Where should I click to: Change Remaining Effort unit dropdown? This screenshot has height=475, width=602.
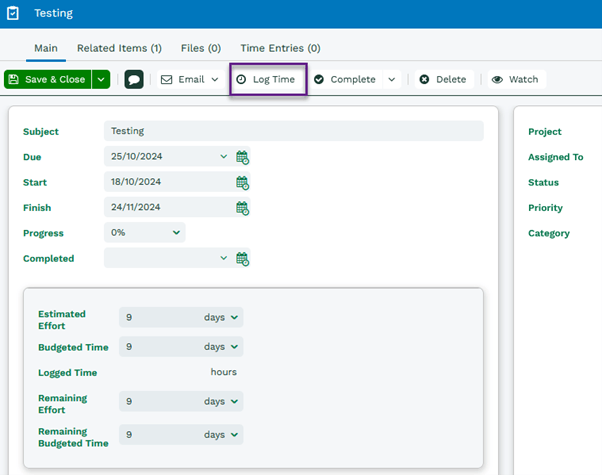tap(221, 401)
